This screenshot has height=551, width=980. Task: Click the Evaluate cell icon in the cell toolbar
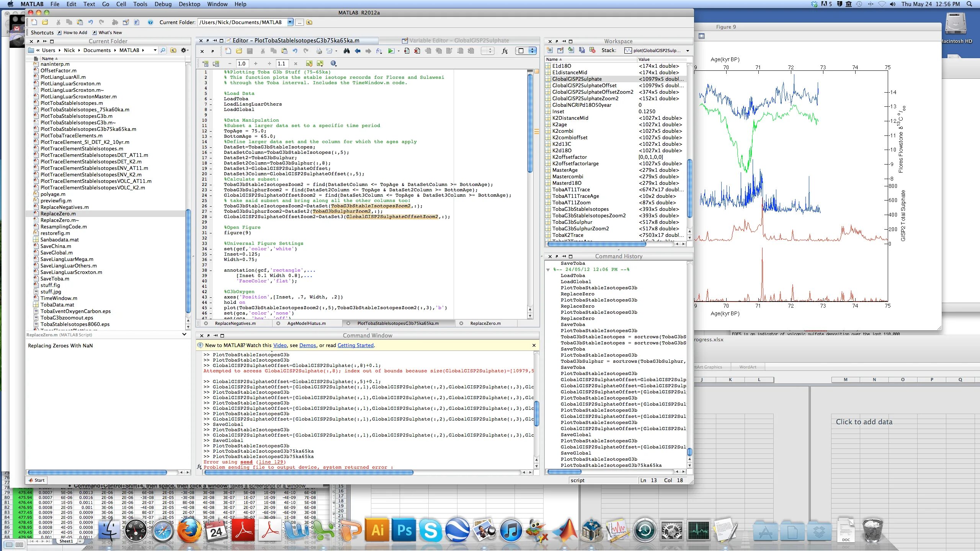pos(206,64)
